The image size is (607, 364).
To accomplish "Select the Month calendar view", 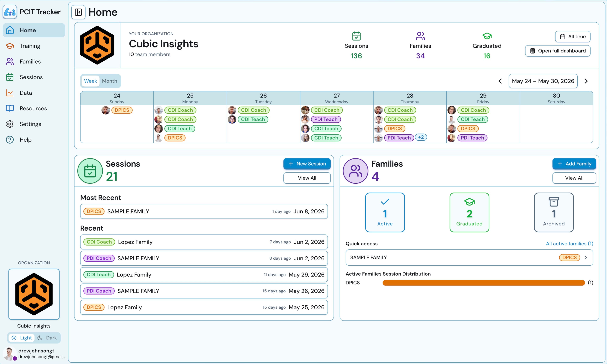I will pos(109,81).
